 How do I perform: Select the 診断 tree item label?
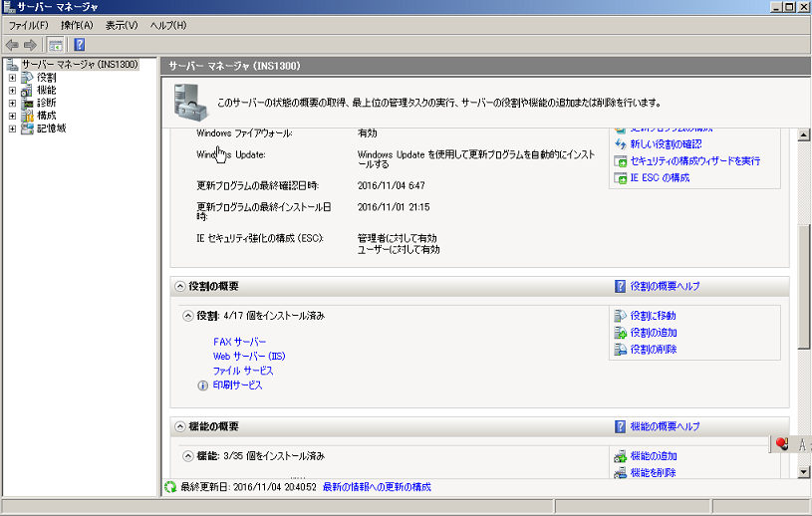point(47,103)
